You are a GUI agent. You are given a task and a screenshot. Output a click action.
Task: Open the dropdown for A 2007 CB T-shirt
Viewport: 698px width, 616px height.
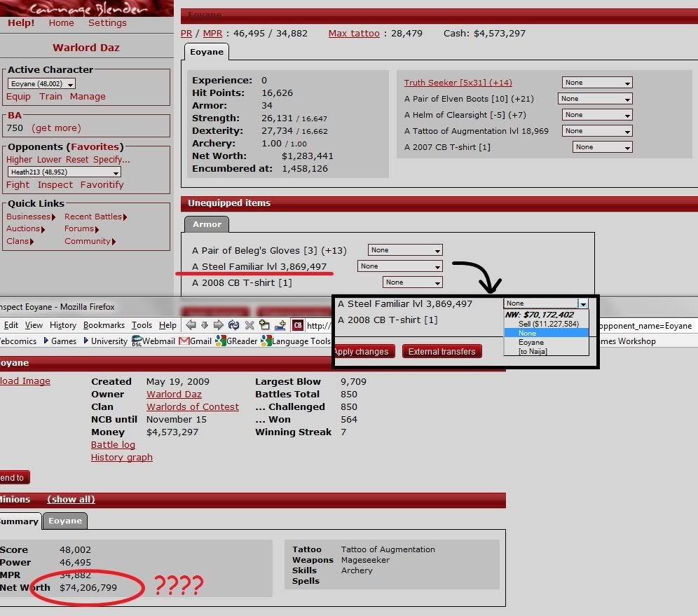[602, 147]
